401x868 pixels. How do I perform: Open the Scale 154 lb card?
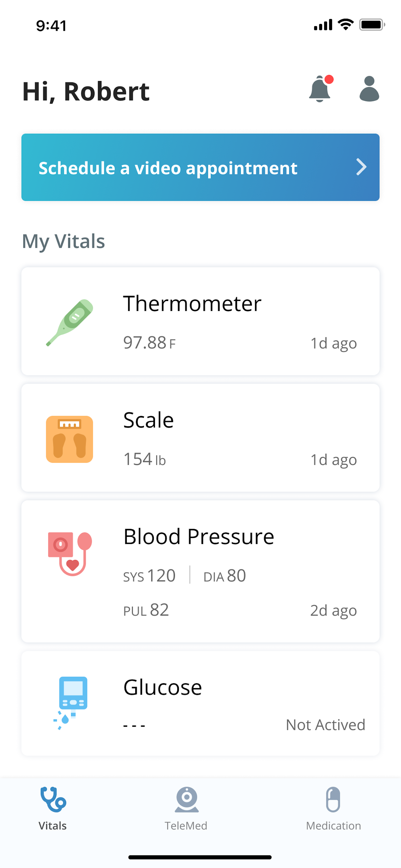200,437
